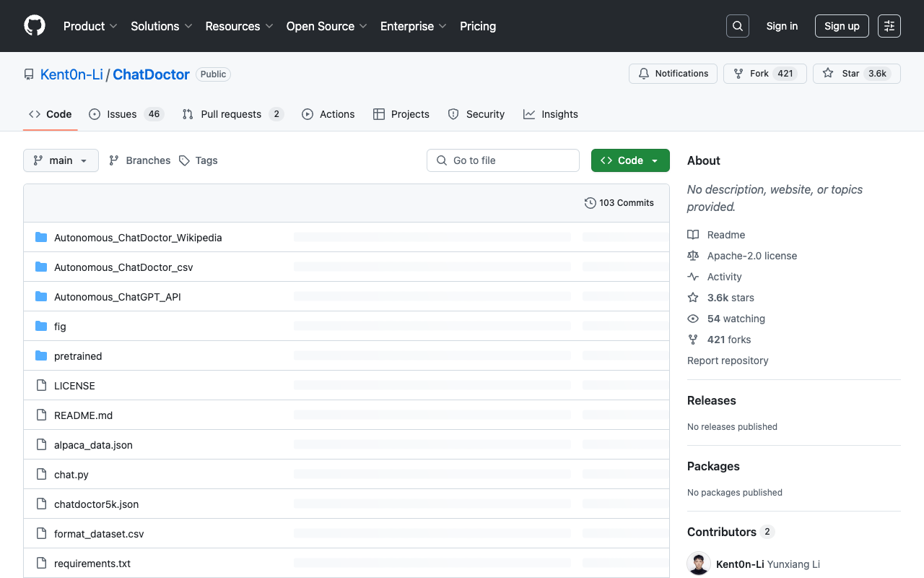This screenshot has width=924, height=578.
Task: Switch to the Issues tab
Action: click(x=126, y=114)
